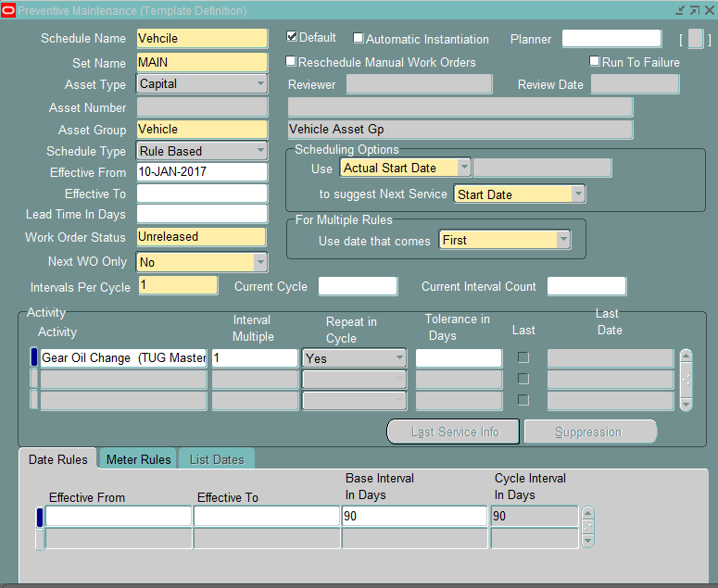This screenshot has height=588, width=718.
Task: Click the Set Name field showing MAIN
Action: pyautogui.click(x=202, y=62)
